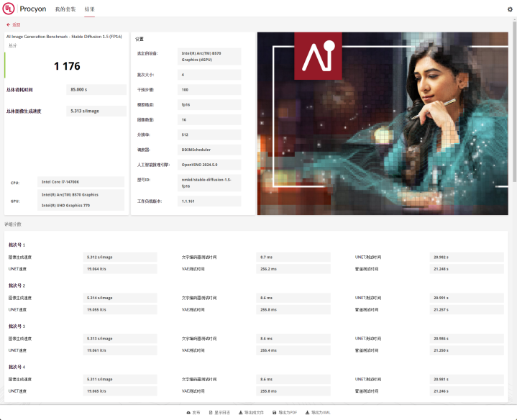Click batch 3 VAE time 255.4 ms
517x420 pixels.
click(x=293, y=350)
